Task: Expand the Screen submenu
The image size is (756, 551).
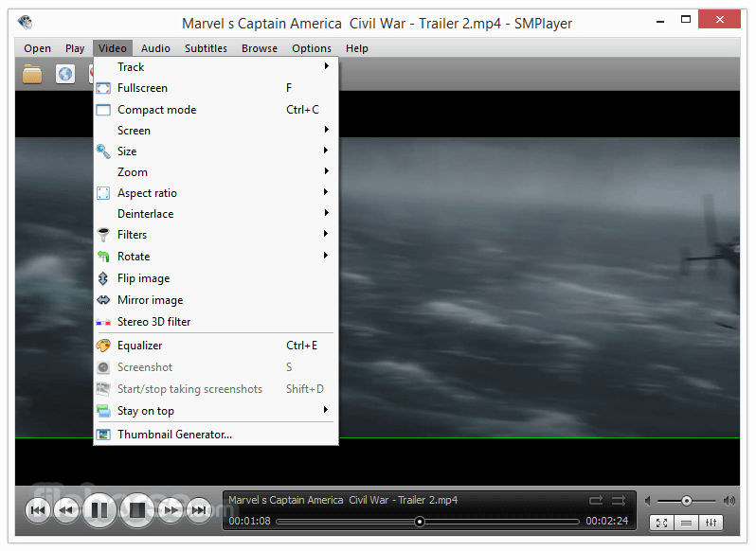Action: tap(216, 131)
